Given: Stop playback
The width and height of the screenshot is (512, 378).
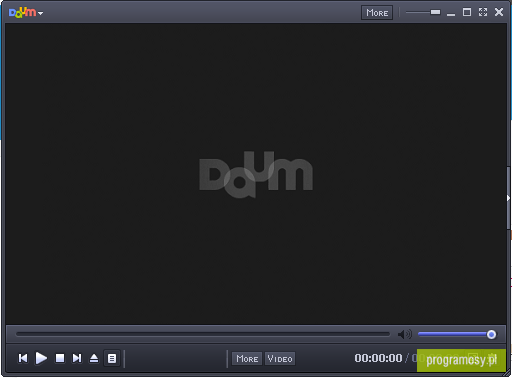Looking at the screenshot, I should point(60,358).
